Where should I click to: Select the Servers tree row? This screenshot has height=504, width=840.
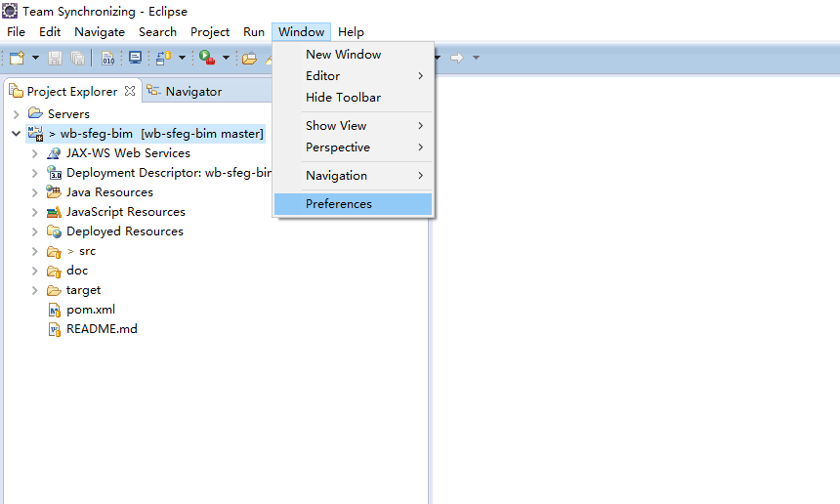(x=68, y=113)
